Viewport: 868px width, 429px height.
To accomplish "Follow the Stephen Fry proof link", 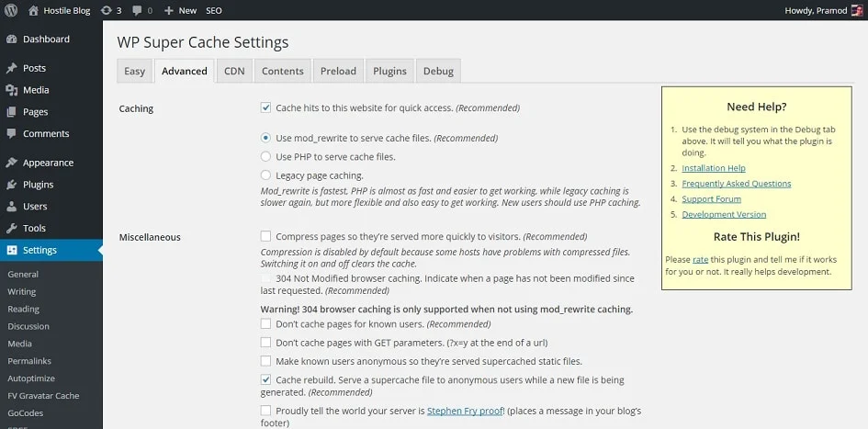I will point(466,412).
